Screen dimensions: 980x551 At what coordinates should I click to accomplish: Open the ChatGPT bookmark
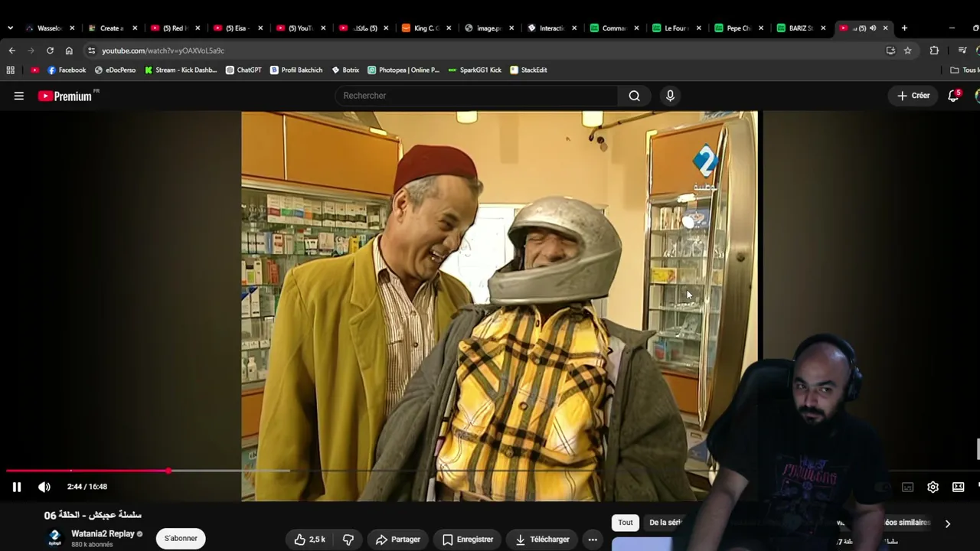click(x=243, y=70)
